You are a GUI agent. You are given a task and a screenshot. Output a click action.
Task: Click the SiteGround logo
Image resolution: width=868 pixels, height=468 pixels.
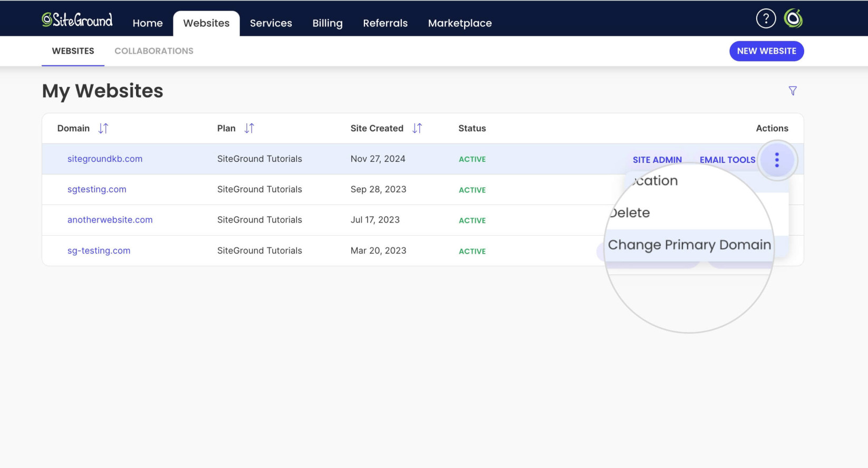coord(77,20)
